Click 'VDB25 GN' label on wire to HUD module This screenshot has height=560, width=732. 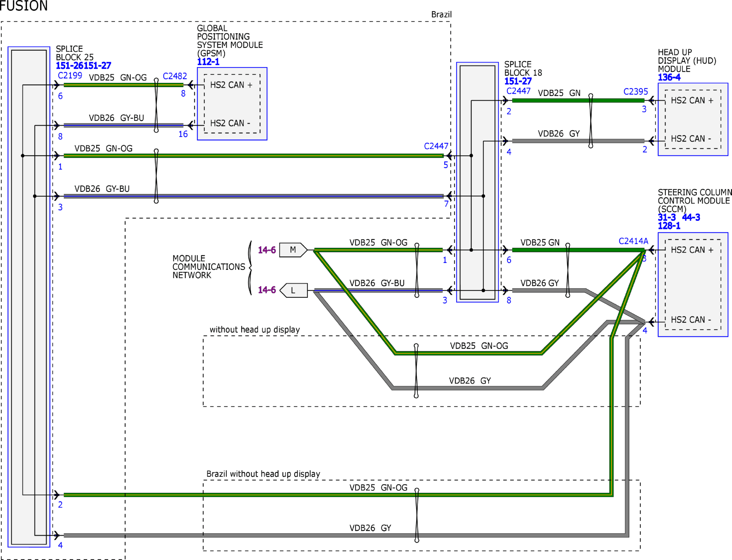pyautogui.click(x=559, y=93)
